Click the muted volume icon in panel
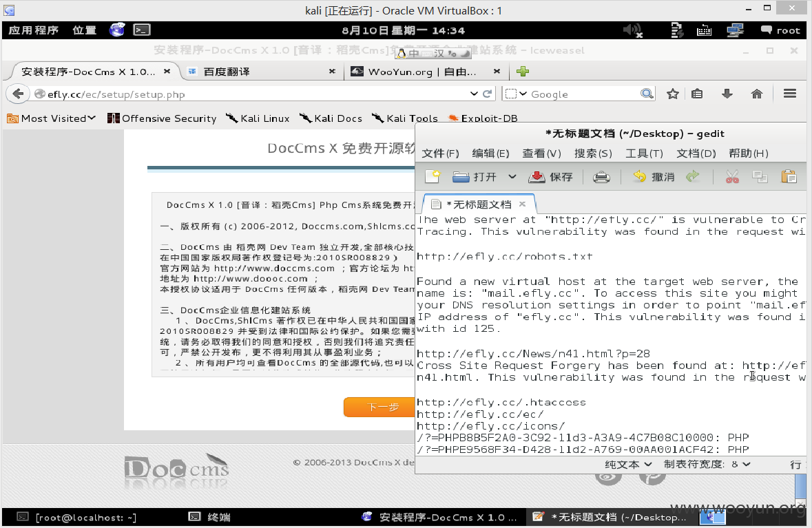 [633, 30]
